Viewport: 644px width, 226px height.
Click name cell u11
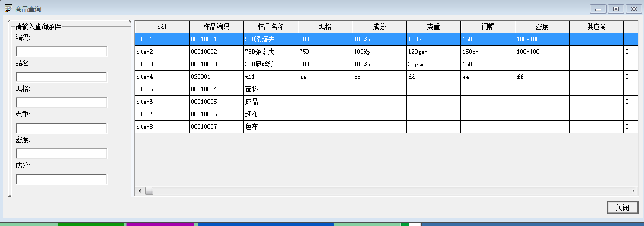[270, 77]
